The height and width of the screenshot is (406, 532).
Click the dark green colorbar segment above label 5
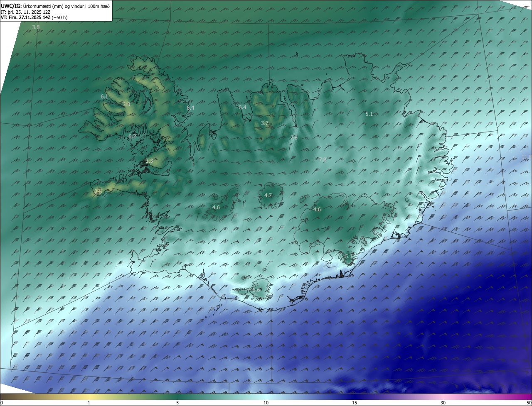click(177, 396)
